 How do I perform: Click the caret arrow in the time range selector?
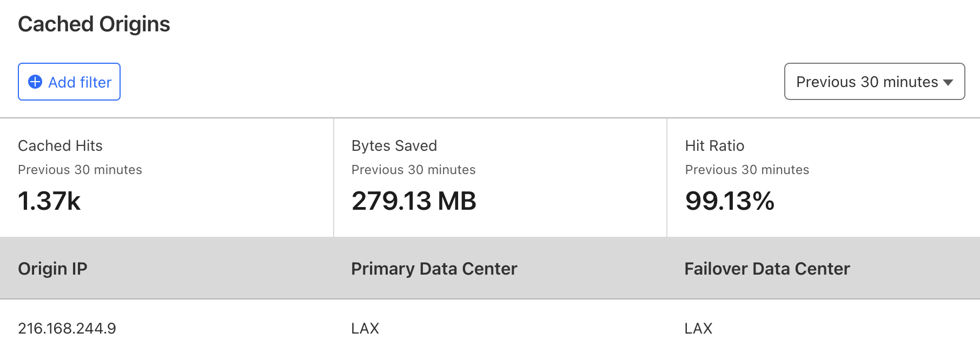[x=948, y=82]
